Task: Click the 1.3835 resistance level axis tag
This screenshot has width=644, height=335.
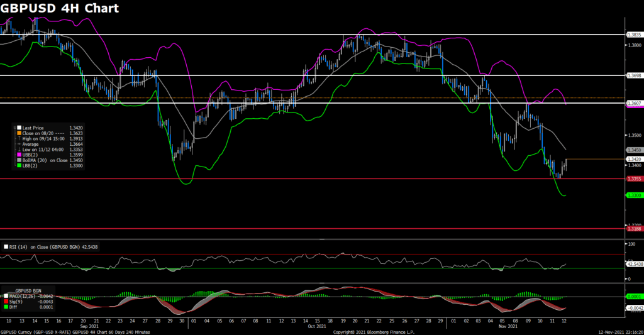Action: 635,35
